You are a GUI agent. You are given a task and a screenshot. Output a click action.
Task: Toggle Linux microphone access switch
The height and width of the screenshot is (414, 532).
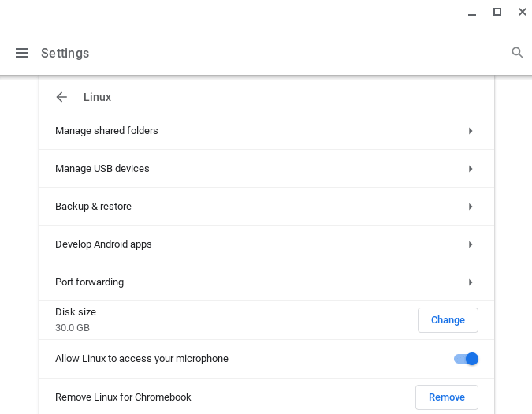click(x=466, y=359)
